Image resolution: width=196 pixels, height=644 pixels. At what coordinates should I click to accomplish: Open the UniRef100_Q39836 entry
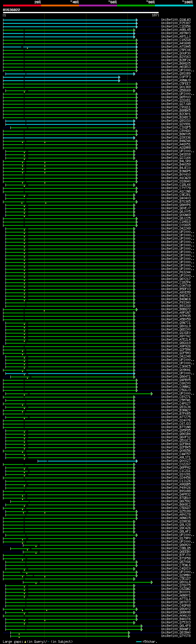(176, 522)
